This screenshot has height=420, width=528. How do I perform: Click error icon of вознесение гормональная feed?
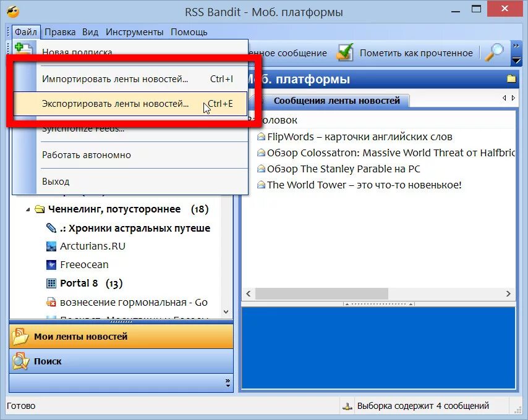(51, 302)
